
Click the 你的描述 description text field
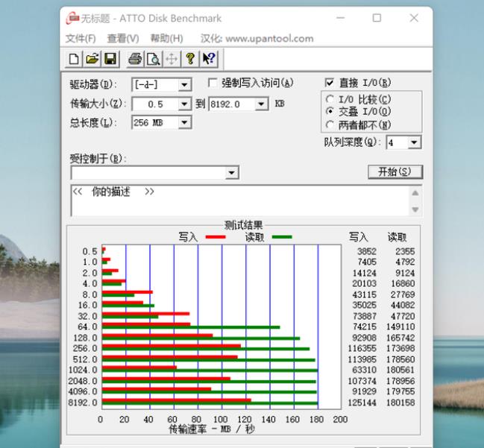239,200
